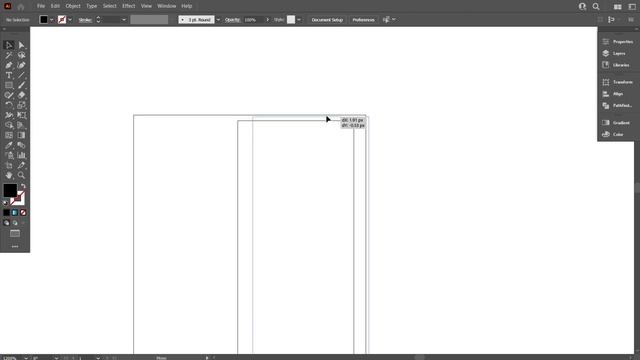Select the Eraser tool
Viewport: 640px width, 360px height.
pyautogui.click(x=21, y=95)
